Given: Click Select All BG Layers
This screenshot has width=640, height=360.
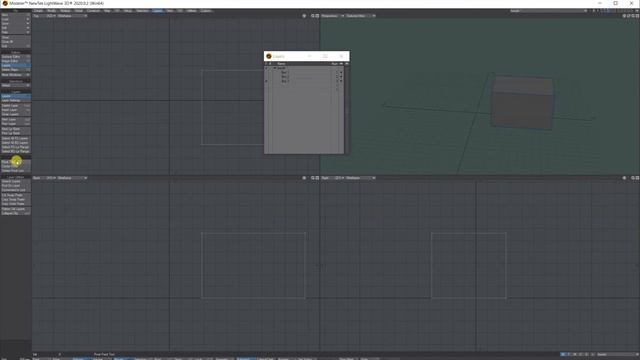Looking at the screenshot, I should click(x=16, y=142).
